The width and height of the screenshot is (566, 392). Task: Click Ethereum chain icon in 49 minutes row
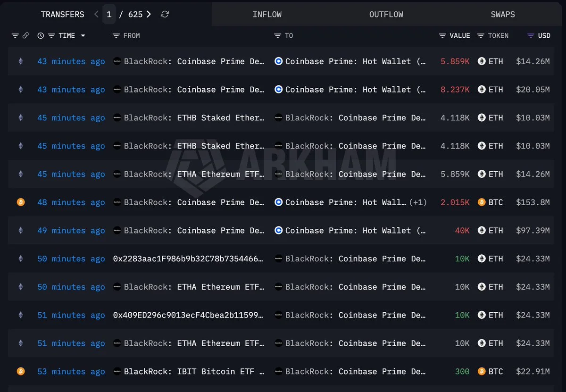pyautogui.click(x=20, y=231)
